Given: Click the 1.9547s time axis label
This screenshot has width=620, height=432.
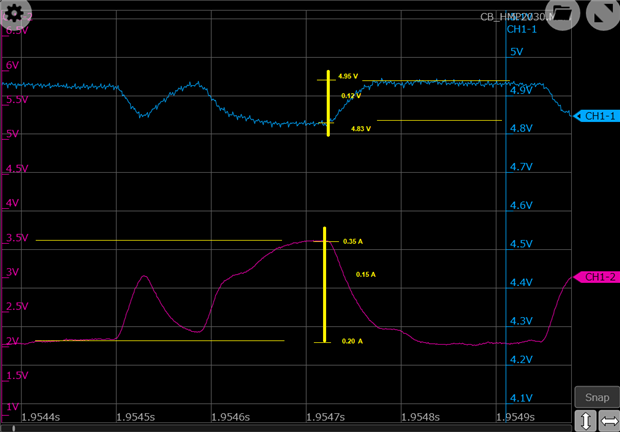Looking at the screenshot, I should (325, 417).
